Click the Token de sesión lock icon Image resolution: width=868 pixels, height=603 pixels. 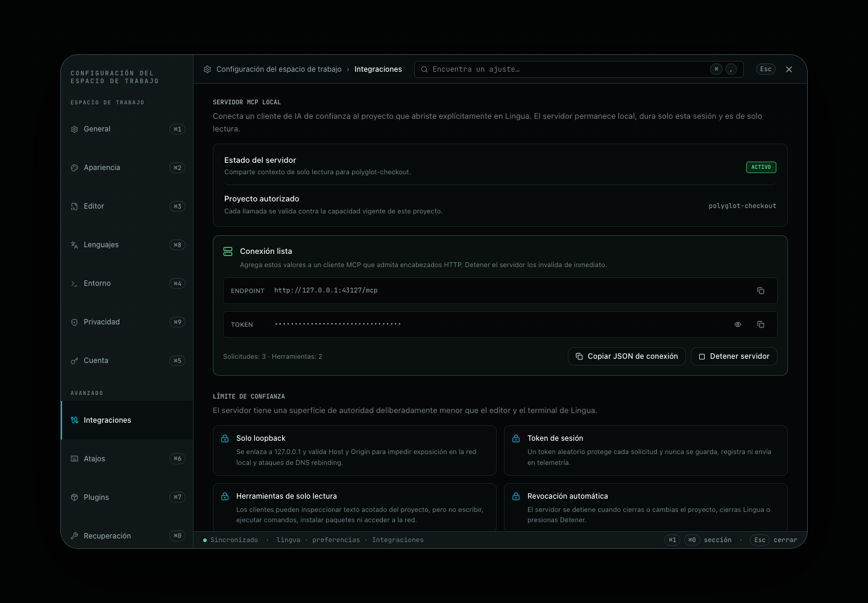tap(516, 438)
